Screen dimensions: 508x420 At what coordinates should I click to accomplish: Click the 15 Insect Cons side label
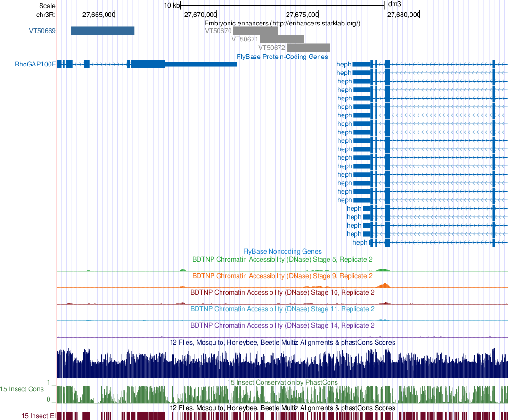click(22, 389)
